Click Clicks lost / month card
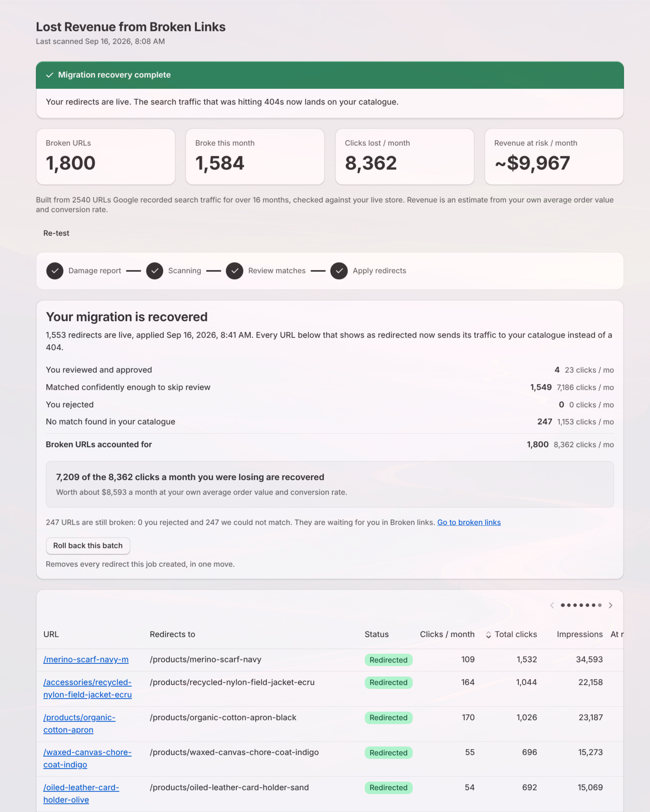This screenshot has width=650, height=812. click(x=405, y=157)
